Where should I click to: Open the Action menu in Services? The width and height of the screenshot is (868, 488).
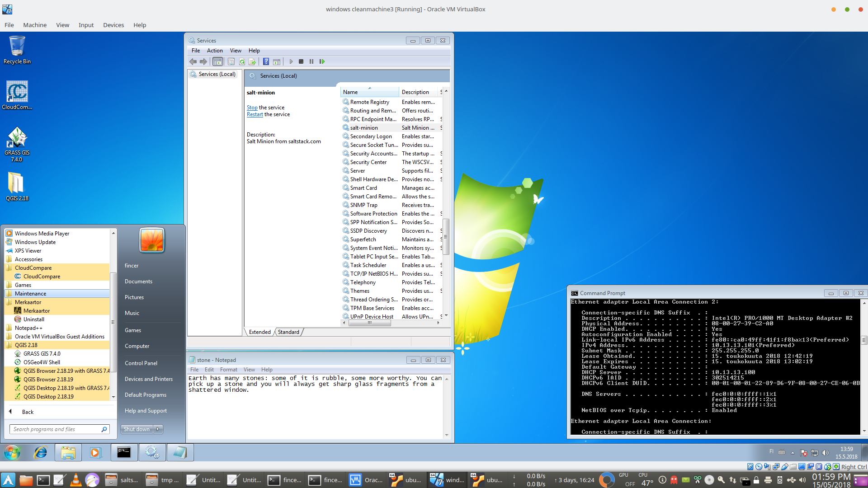(215, 51)
